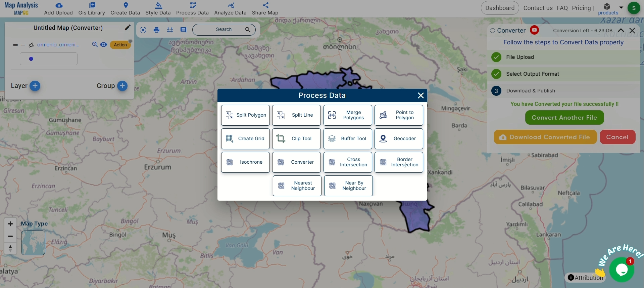This screenshot has width=644, height=288.
Task: Click Download Converted File button
Action: tap(545, 137)
